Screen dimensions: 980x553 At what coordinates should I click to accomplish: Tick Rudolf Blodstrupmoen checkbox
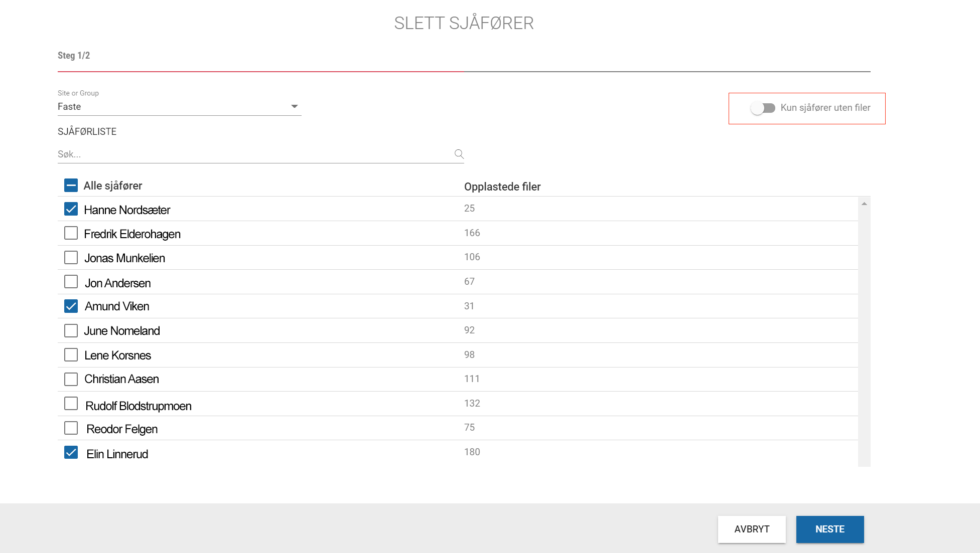point(71,404)
